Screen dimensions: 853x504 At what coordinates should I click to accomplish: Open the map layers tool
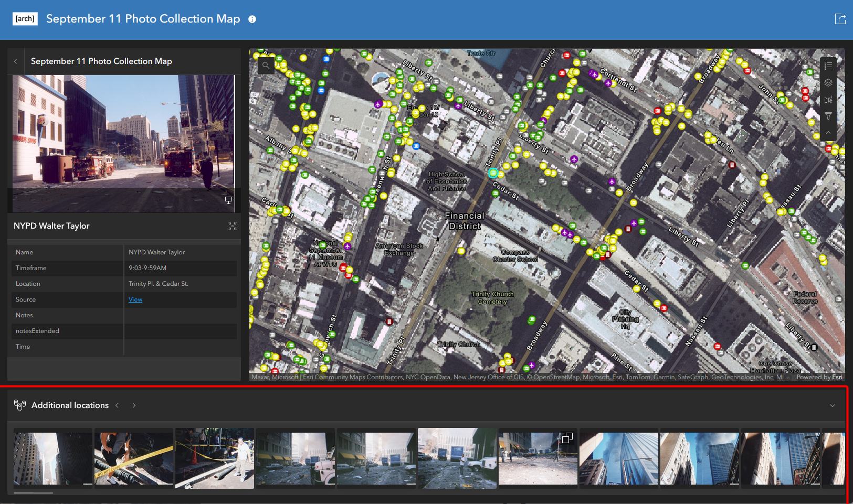coord(828,82)
